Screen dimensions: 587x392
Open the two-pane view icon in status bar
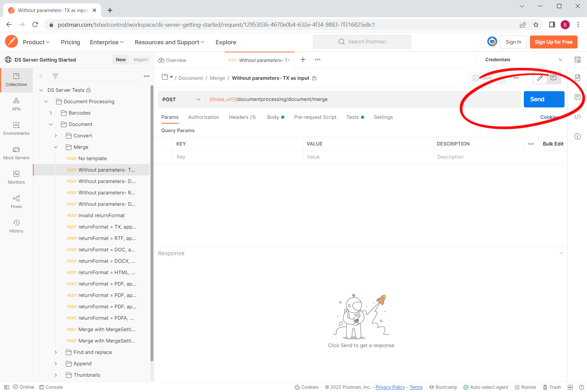pyautogui.click(x=570, y=387)
